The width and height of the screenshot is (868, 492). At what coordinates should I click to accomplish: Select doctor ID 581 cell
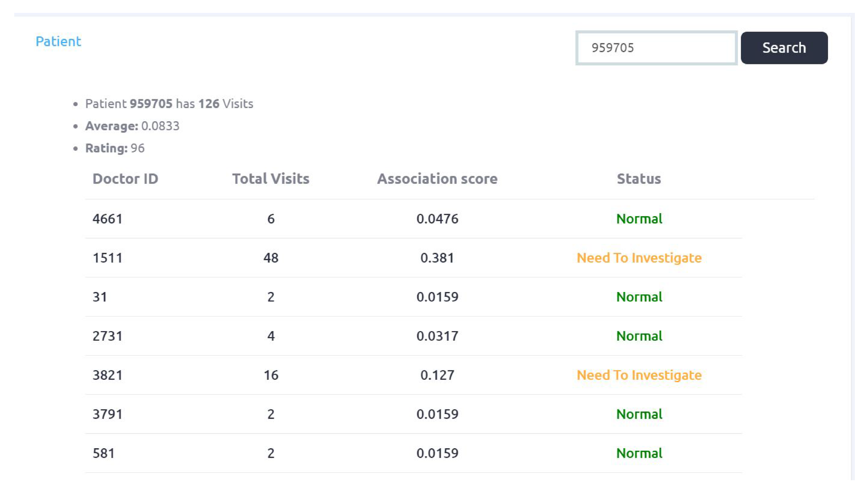pos(103,453)
